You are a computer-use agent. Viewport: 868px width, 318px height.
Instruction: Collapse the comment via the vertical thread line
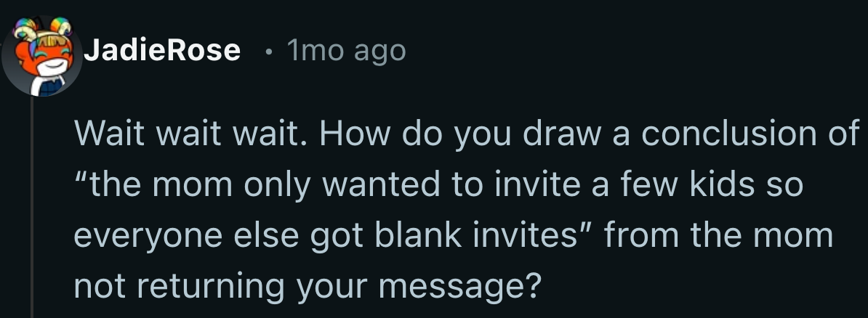click(x=31, y=208)
